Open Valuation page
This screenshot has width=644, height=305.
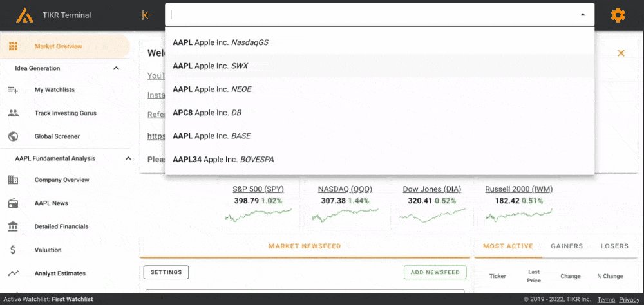(48, 250)
